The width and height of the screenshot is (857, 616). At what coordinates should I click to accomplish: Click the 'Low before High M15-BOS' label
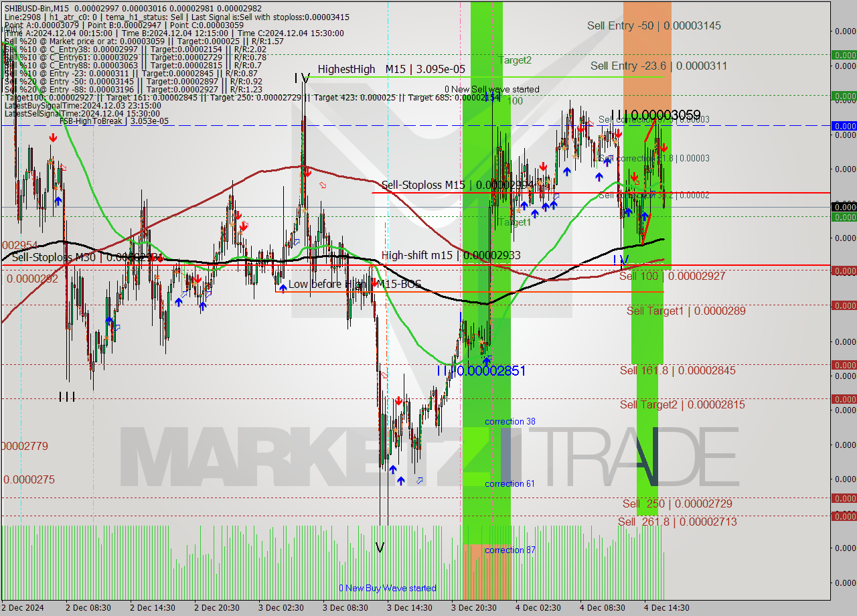coord(355,284)
